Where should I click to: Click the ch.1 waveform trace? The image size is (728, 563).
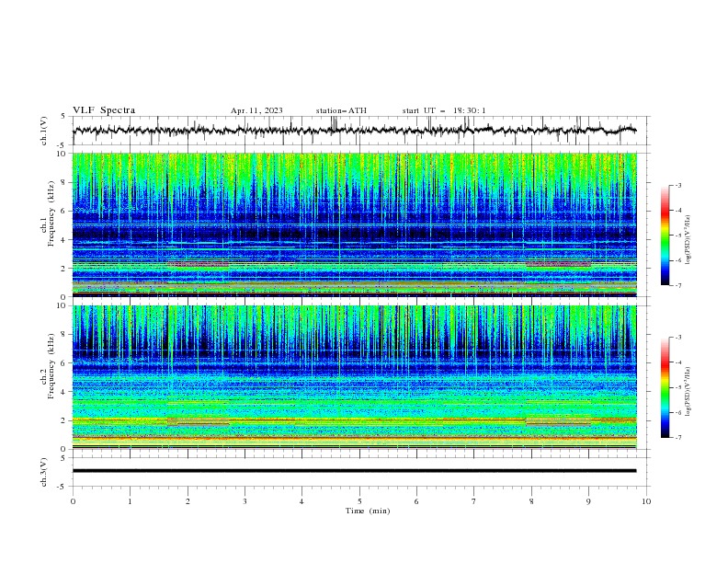(355, 130)
